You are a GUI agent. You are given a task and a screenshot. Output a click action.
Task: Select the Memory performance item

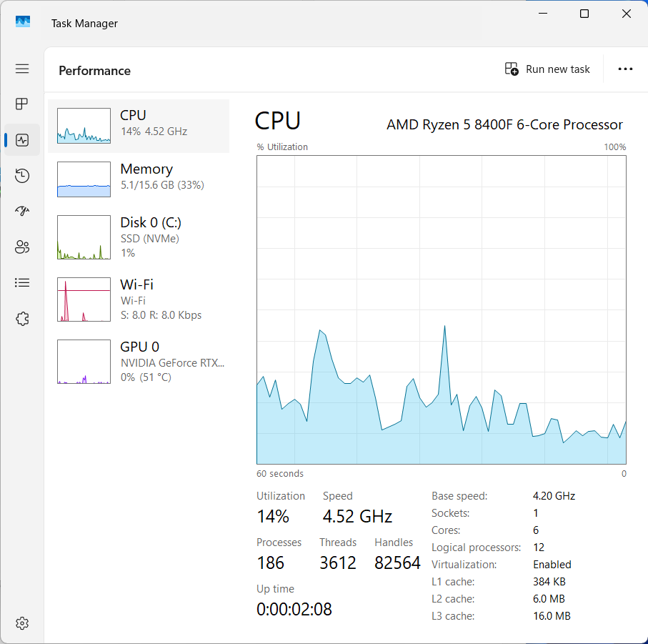[x=139, y=179]
